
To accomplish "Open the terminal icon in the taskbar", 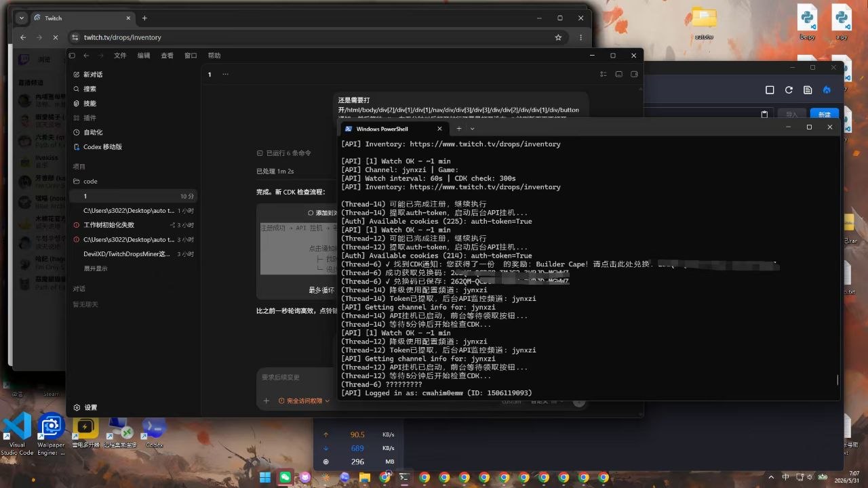I will pyautogui.click(x=404, y=477).
